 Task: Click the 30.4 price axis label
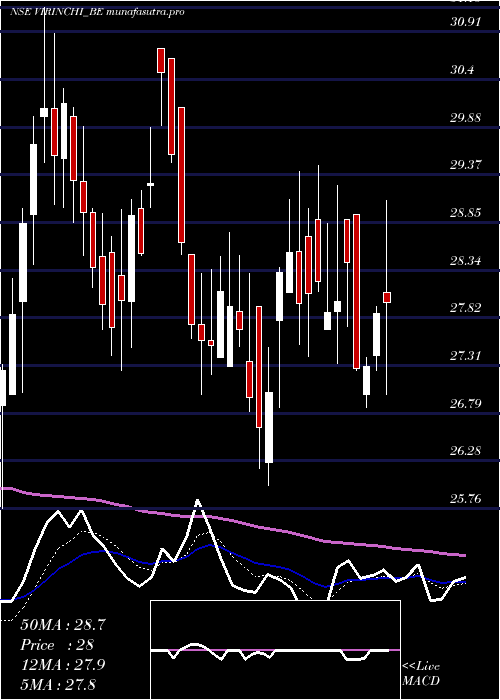[x=462, y=70]
